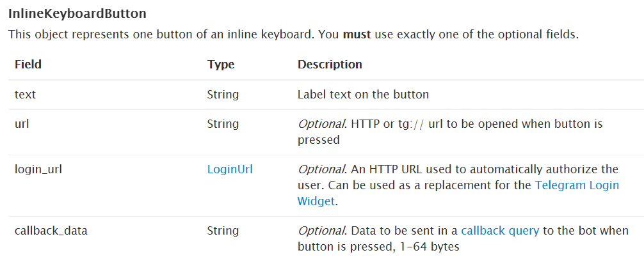644x257 pixels.
Task: Click "Optional" in the callback_data row description
Action: click(x=321, y=231)
